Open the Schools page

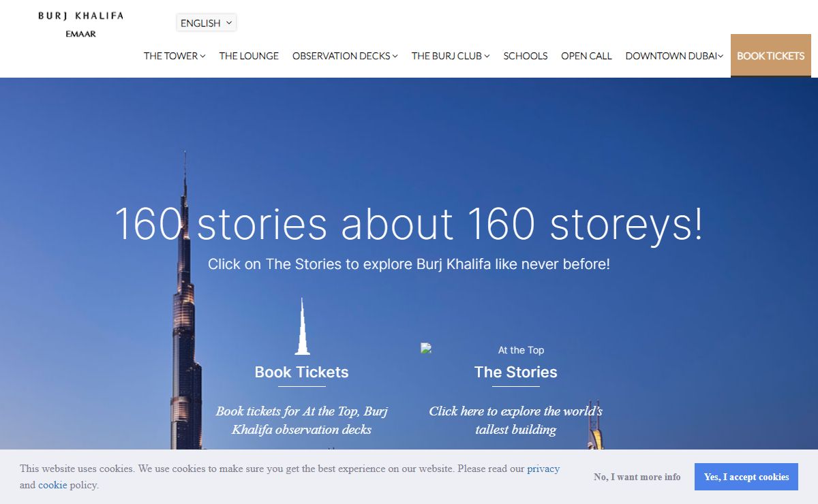[x=526, y=56]
